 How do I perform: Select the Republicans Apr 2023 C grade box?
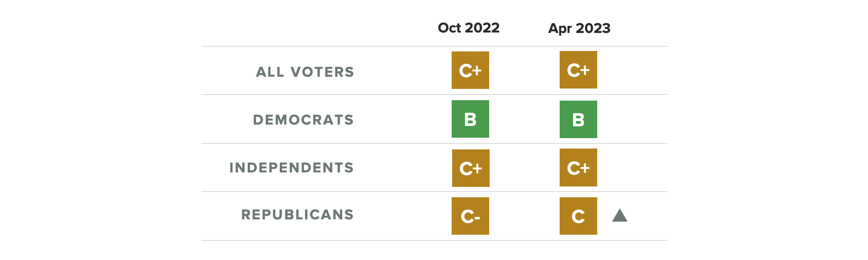point(578,216)
